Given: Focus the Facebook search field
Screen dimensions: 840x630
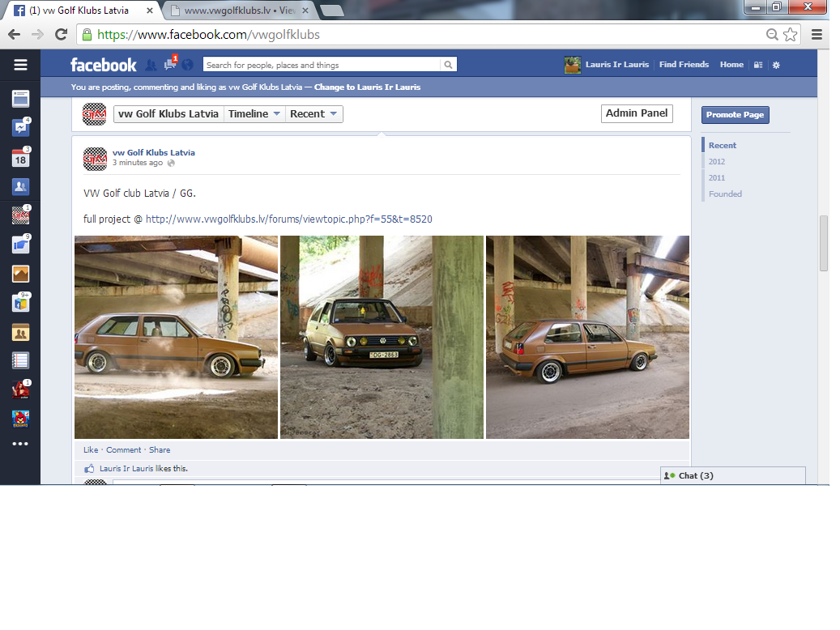Looking at the screenshot, I should (322, 65).
